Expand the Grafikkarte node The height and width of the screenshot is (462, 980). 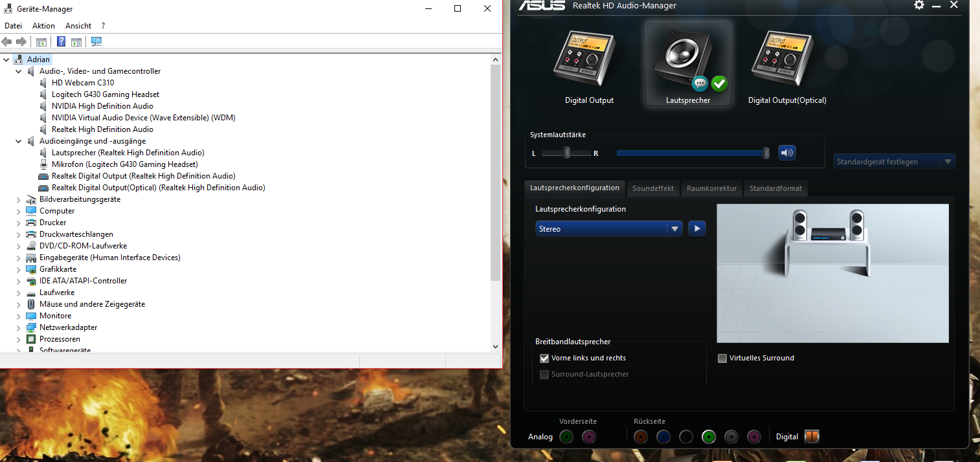pyautogui.click(x=18, y=269)
